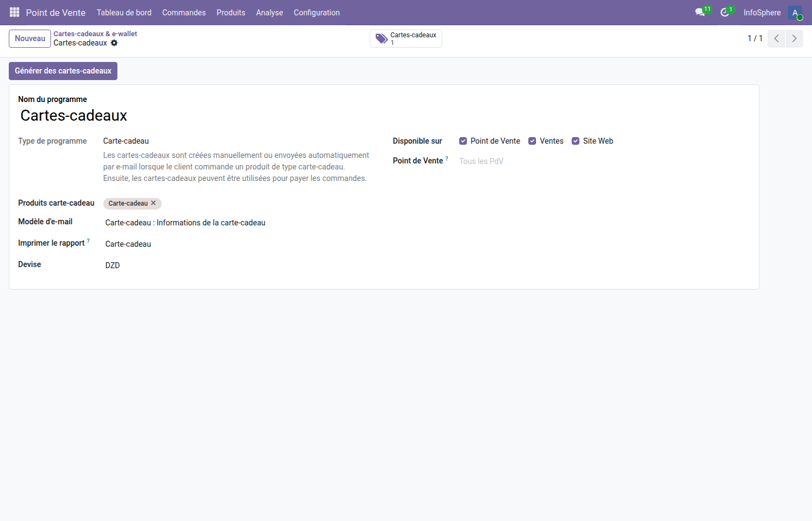Viewport: 812px width, 521px height.
Task: Uncheck the Point de Vente checkbox
Action: pyautogui.click(x=463, y=141)
